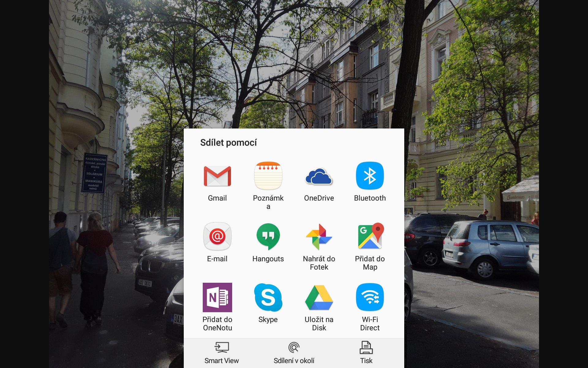Share the picture via Skype

point(268,297)
